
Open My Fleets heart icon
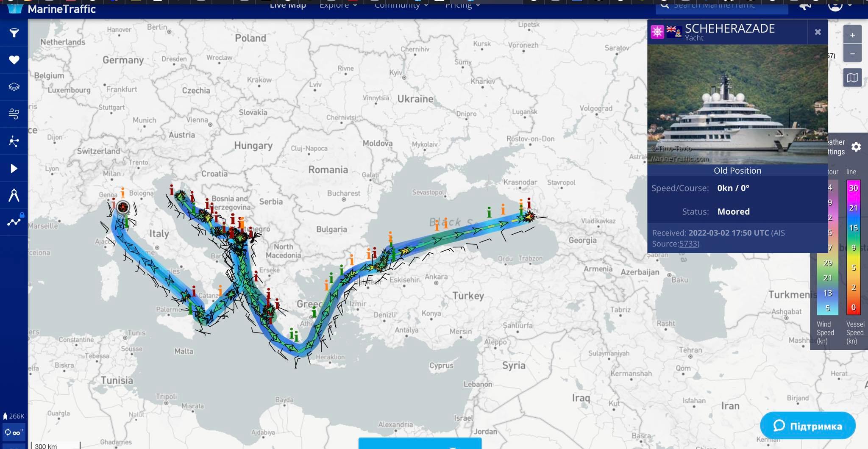(14, 60)
